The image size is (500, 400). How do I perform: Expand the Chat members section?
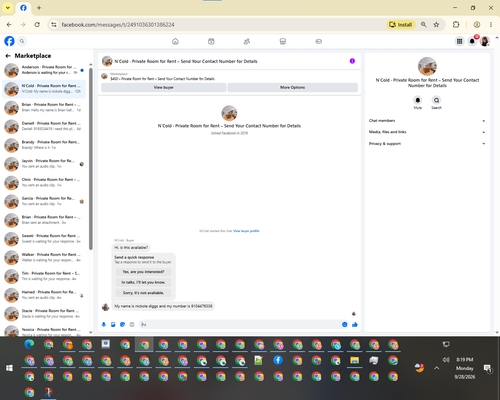427,121
